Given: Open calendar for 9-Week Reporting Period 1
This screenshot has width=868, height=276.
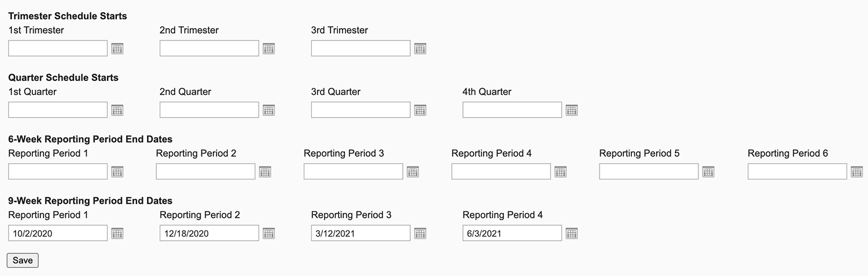Looking at the screenshot, I should click(x=117, y=233).
